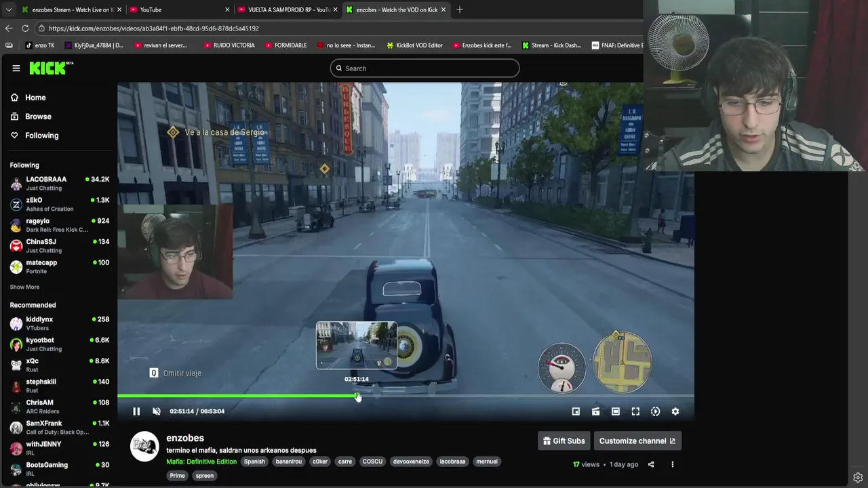Click the Customize channel button

pos(637,441)
